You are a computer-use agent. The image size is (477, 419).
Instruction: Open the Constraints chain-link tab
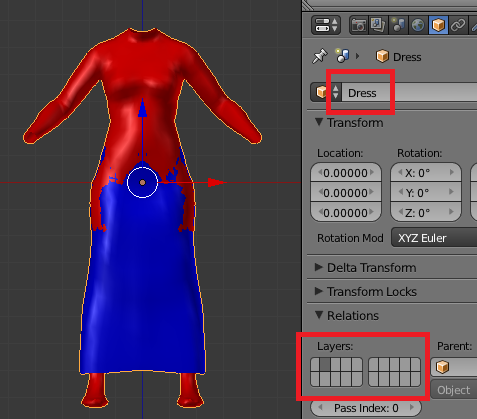click(x=458, y=25)
